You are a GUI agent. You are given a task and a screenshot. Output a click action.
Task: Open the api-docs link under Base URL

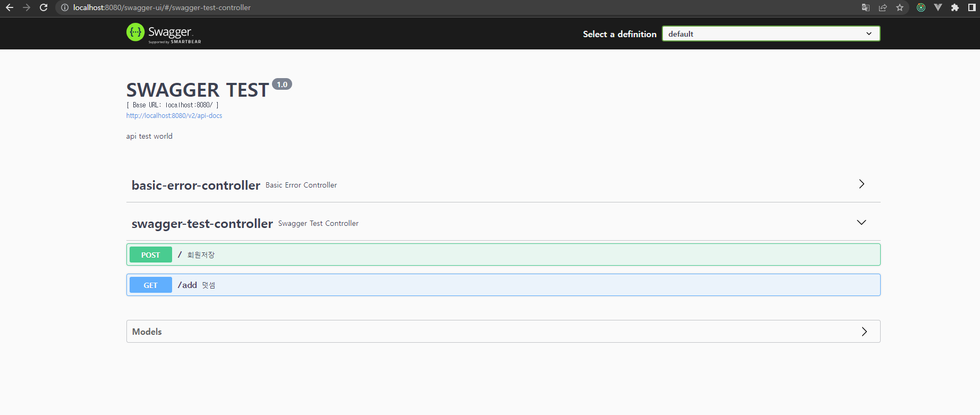174,115
